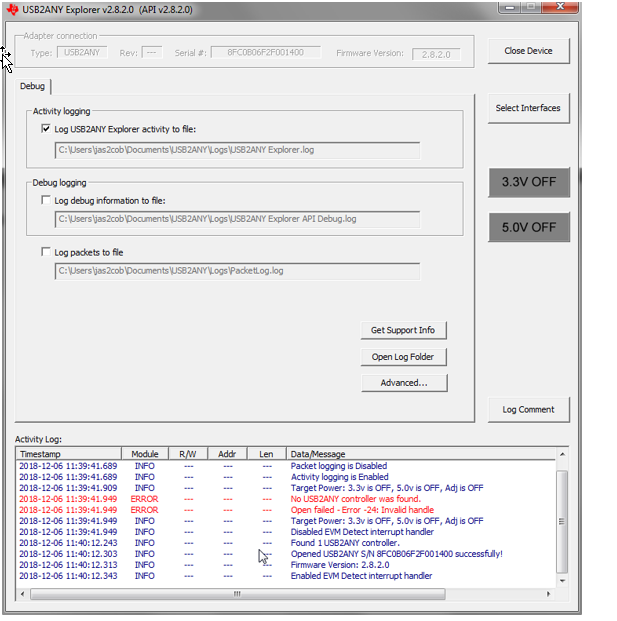Minimize the USB2ANY Explorer window
The height and width of the screenshot is (621, 617).
(510, 7)
